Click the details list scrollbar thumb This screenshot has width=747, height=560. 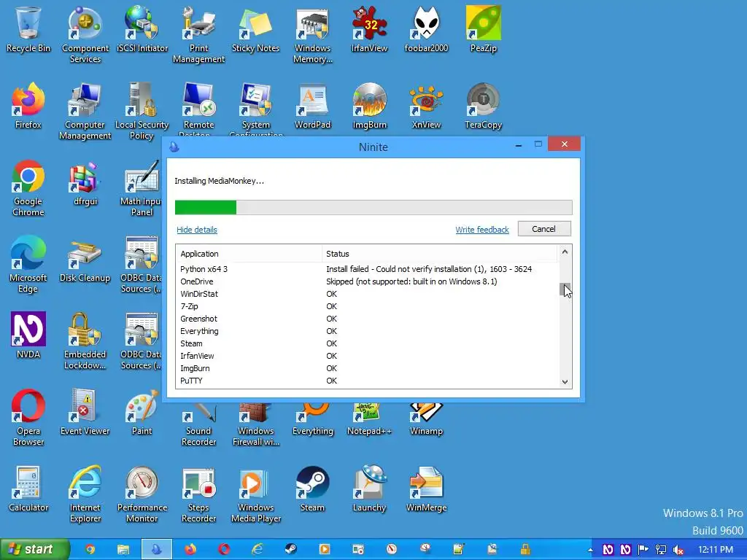pyautogui.click(x=565, y=289)
